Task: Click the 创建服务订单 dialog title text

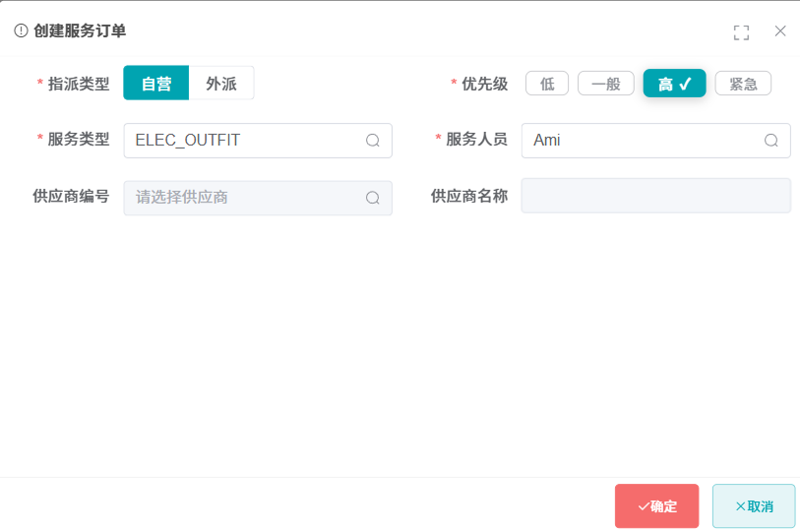Action: pyautogui.click(x=80, y=30)
